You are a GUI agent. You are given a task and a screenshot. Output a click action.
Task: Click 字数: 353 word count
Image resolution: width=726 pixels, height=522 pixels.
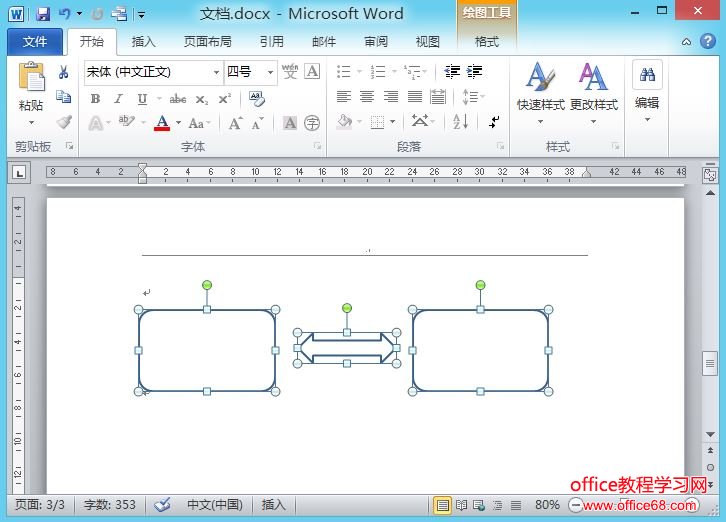coord(110,504)
